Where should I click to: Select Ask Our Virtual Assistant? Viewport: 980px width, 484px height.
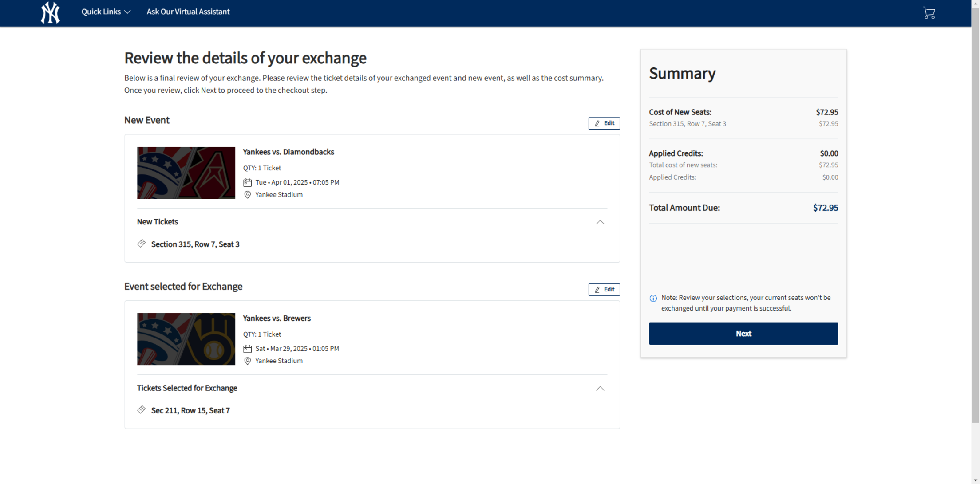pyautogui.click(x=188, y=12)
